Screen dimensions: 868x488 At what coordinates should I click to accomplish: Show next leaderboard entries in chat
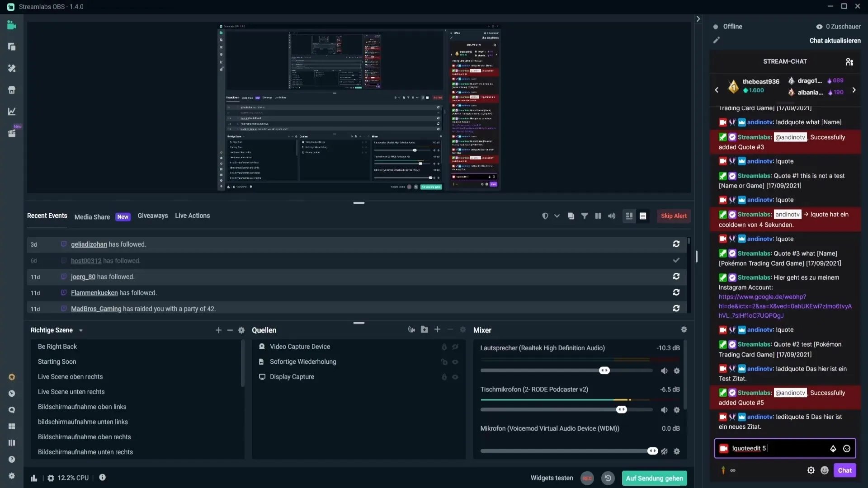pos(854,90)
